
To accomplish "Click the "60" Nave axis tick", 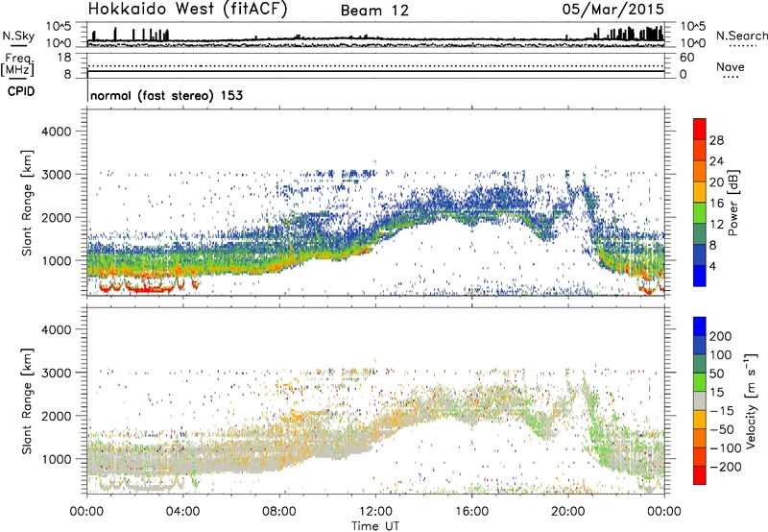I will pos(687,58).
